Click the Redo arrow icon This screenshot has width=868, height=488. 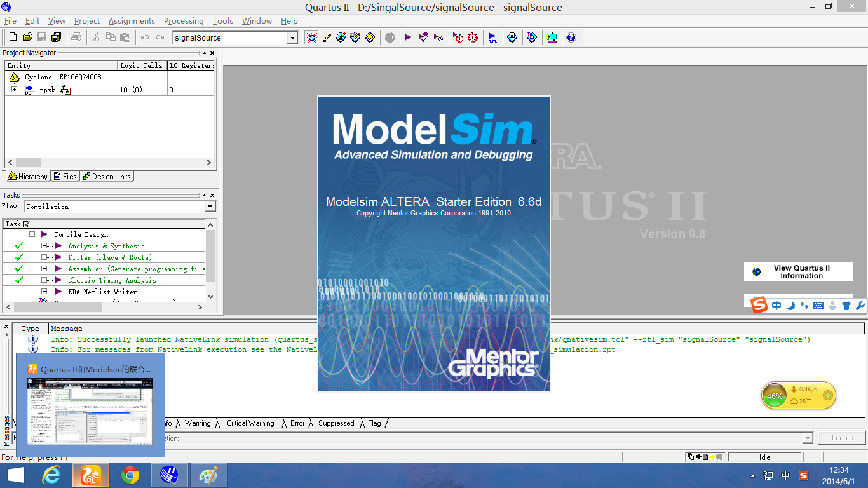(x=159, y=37)
